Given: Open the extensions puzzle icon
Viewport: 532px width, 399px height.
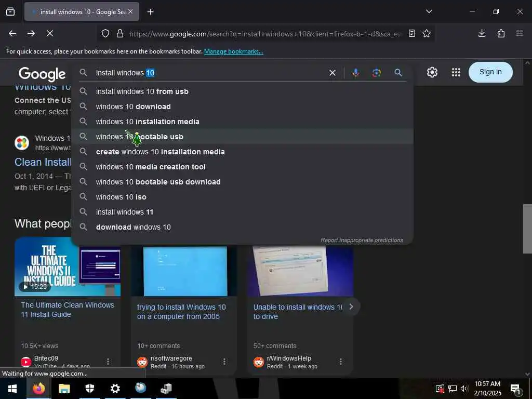Looking at the screenshot, I should (x=501, y=33).
